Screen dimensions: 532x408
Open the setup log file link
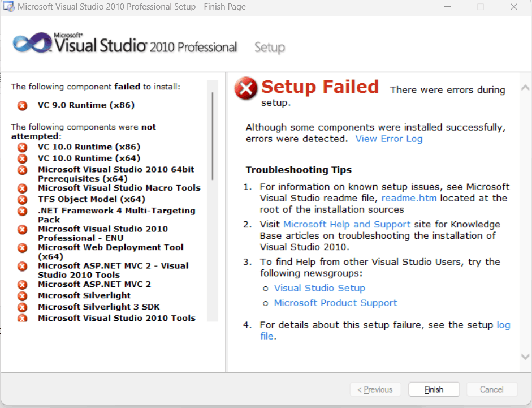(503, 325)
